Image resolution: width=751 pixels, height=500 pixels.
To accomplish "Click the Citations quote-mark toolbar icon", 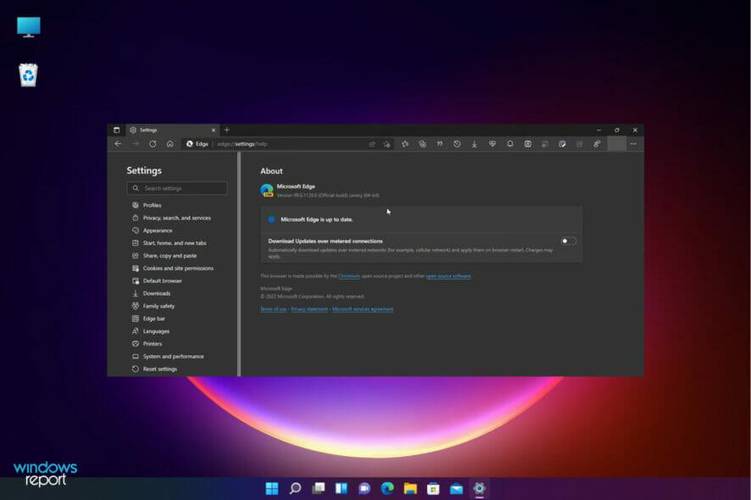I will (x=440, y=144).
